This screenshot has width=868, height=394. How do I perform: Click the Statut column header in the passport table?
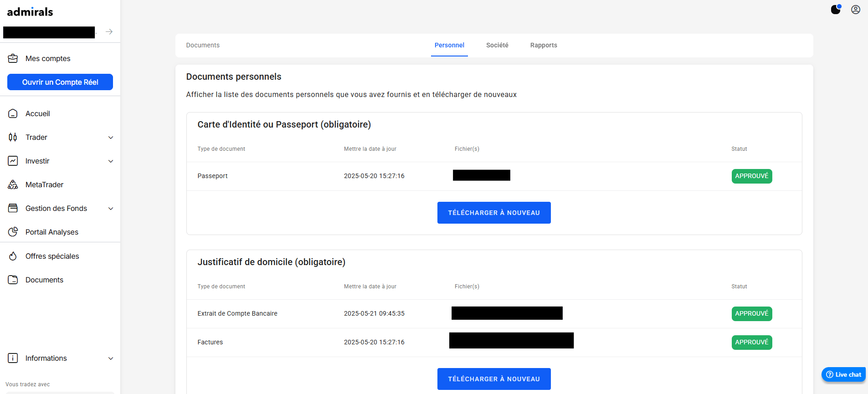(x=739, y=149)
